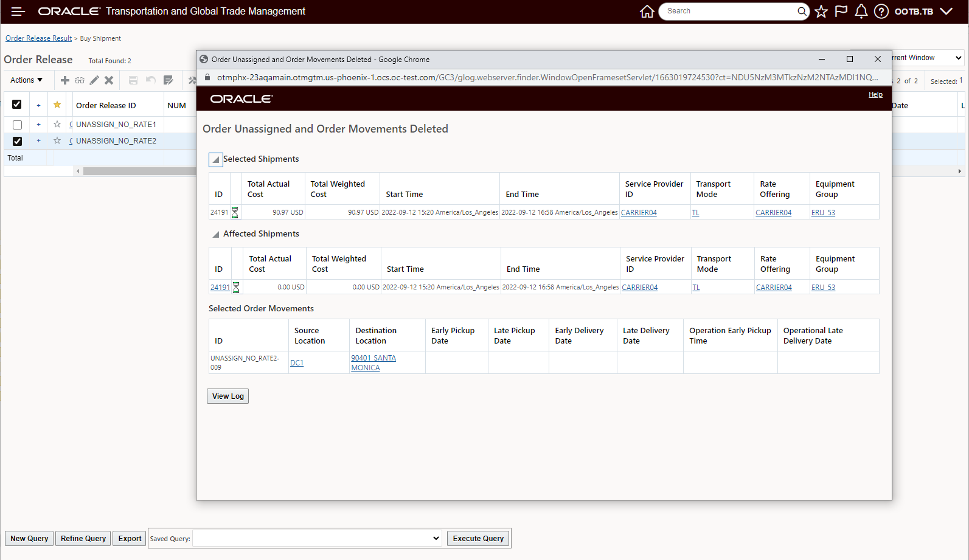Click the gold star in grid header

point(57,105)
